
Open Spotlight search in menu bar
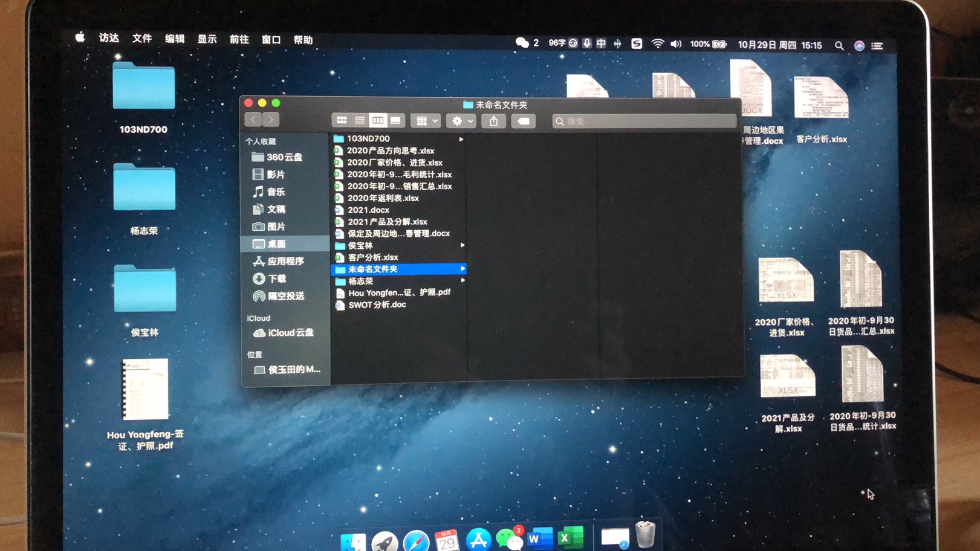click(x=839, y=46)
